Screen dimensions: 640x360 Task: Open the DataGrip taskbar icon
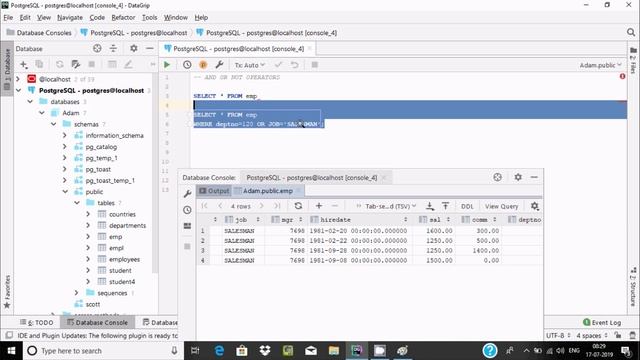click(x=357, y=350)
